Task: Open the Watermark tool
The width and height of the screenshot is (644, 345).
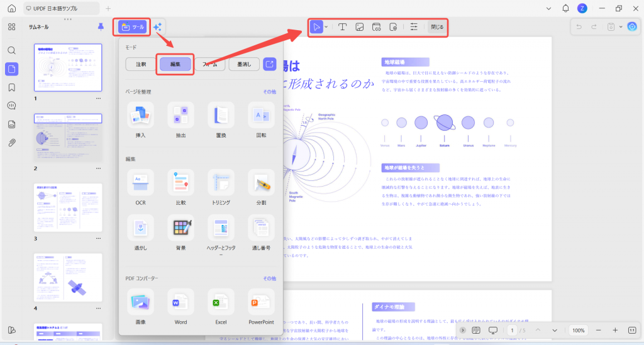Action: pos(140,227)
